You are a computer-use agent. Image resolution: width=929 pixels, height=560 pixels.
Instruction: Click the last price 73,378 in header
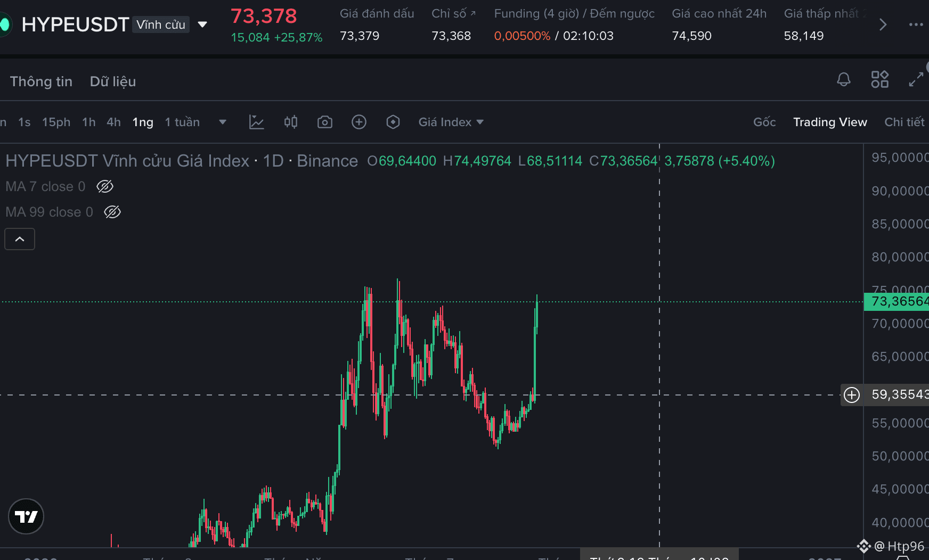[x=264, y=16]
